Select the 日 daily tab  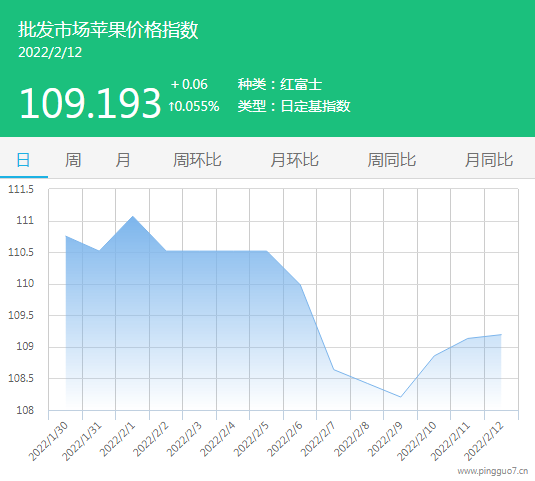point(23,160)
